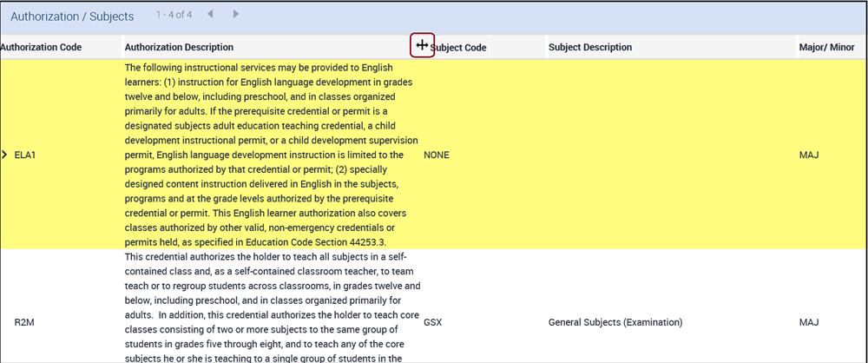Click the row indicator arrow beside ELA1
Screen dimensions: 868x363
click(x=5, y=155)
